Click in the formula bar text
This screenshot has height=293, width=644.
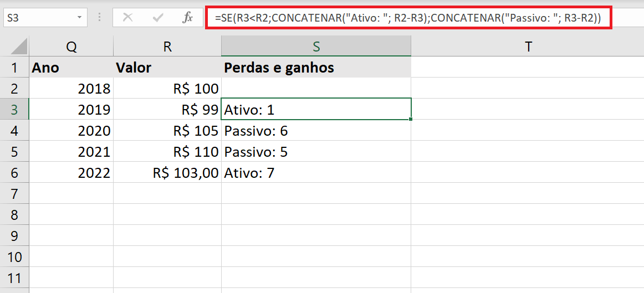(408, 18)
